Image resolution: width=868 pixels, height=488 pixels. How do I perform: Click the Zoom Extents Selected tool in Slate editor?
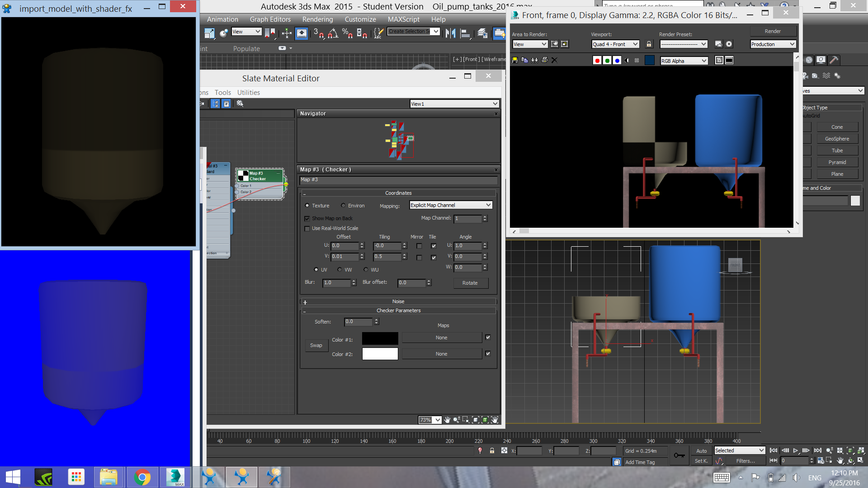point(485,420)
